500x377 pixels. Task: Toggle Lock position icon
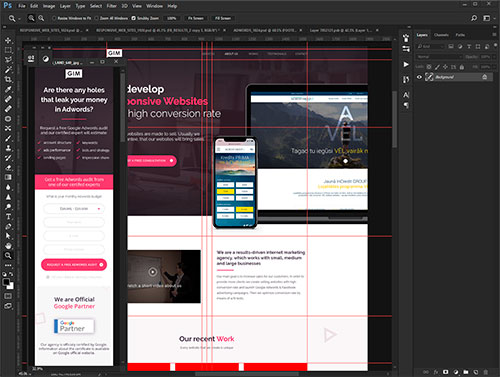(x=445, y=67)
